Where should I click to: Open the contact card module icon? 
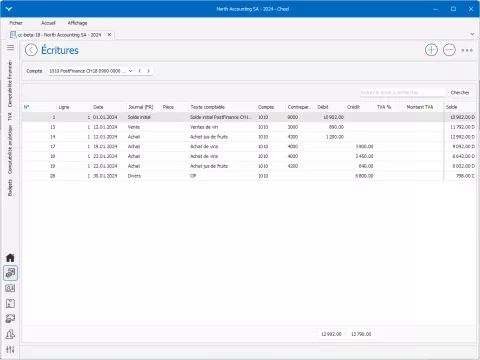[x=10, y=288]
